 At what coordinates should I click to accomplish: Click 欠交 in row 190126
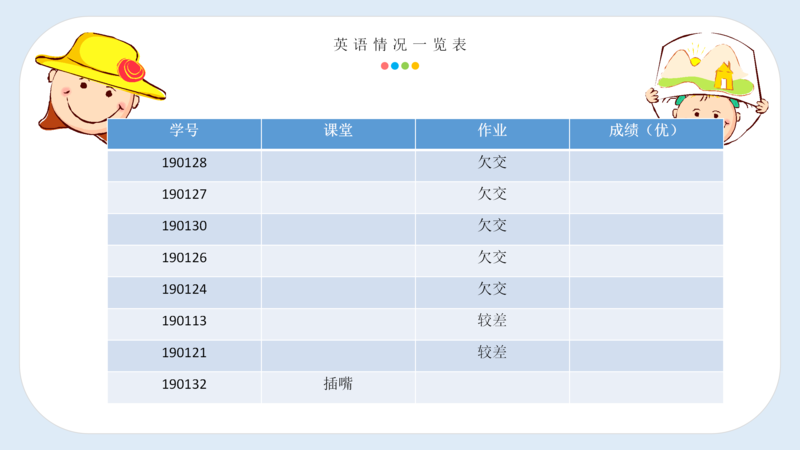click(492, 257)
